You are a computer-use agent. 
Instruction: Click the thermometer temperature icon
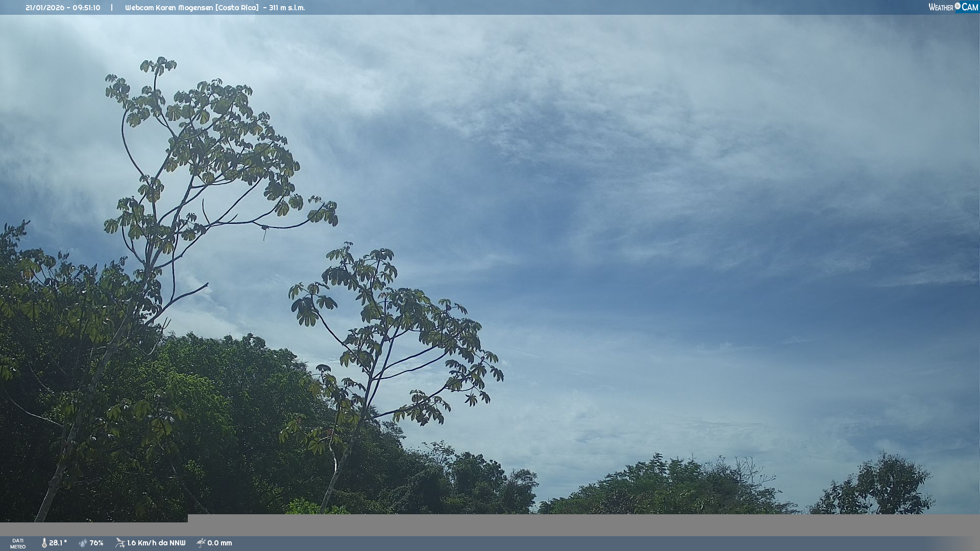(x=44, y=543)
